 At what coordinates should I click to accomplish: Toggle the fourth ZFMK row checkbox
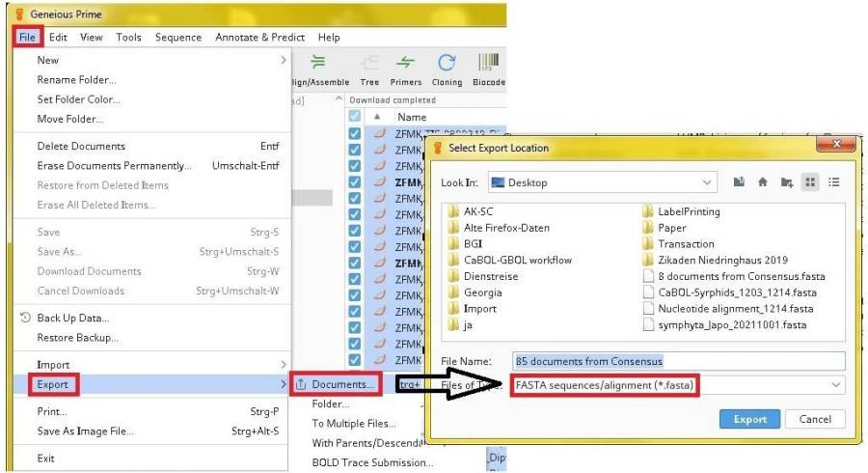pyautogui.click(x=354, y=181)
